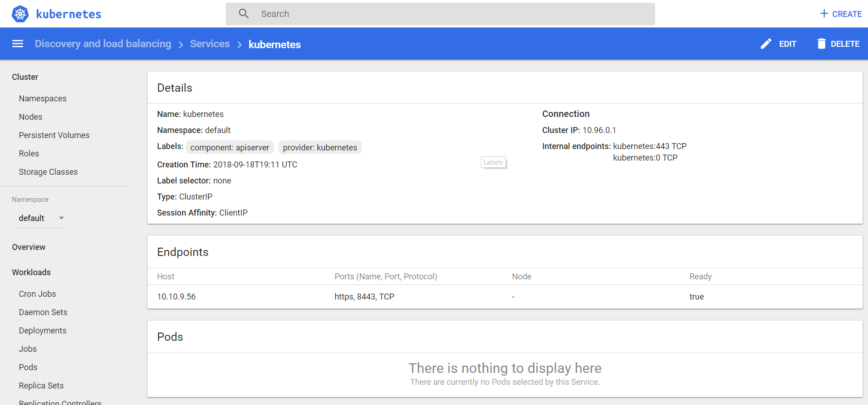This screenshot has width=868, height=405.
Task: Open Roles in sidebar
Action: (x=29, y=154)
